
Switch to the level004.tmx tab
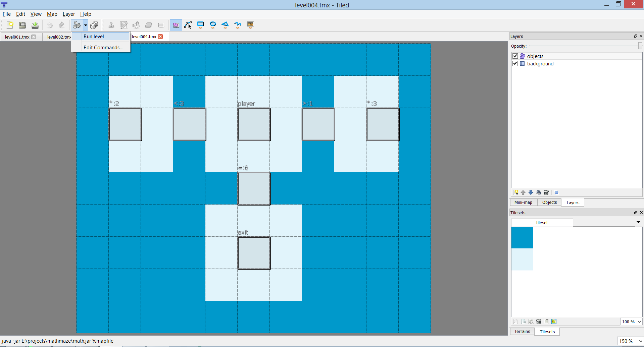pos(144,37)
